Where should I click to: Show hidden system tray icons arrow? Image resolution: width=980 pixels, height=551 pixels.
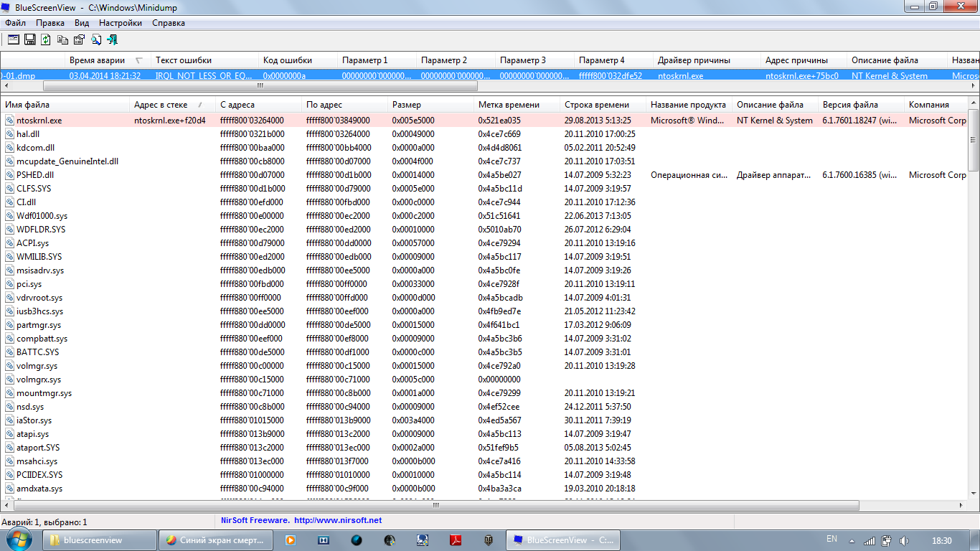(x=851, y=540)
